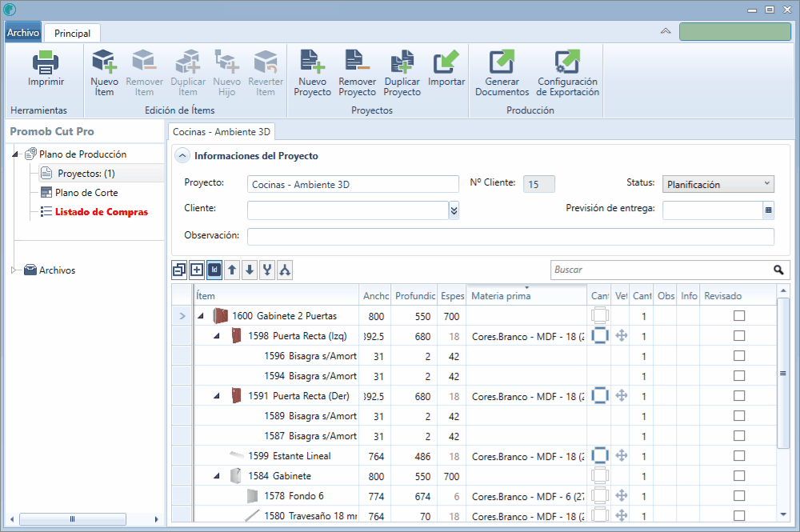Click the down arrow icon above the table
Image resolution: width=800 pixels, height=532 pixels.
point(250,270)
